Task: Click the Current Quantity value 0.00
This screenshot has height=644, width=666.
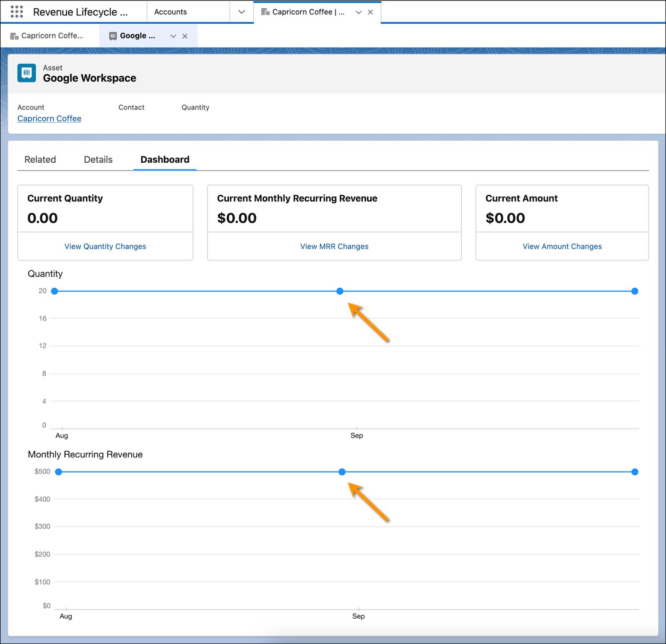Action: point(42,218)
